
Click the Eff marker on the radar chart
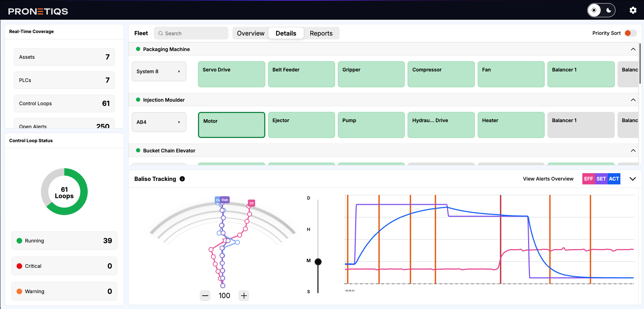252,203
